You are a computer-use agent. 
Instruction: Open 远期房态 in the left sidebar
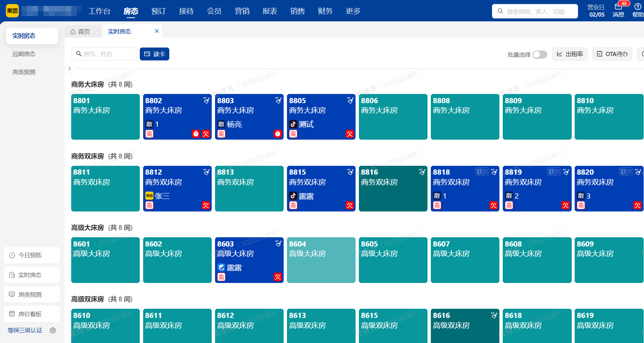pyautogui.click(x=24, y=54)
